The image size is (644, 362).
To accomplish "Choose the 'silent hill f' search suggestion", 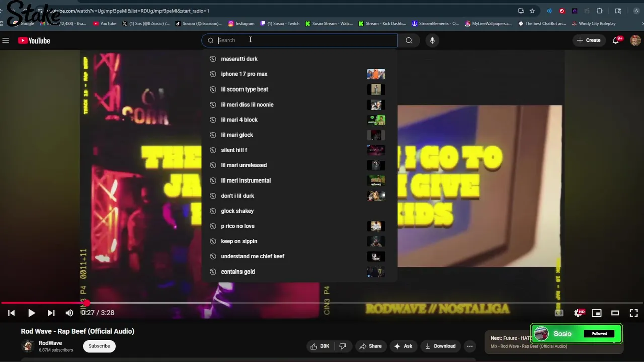I will coord(299,150).
